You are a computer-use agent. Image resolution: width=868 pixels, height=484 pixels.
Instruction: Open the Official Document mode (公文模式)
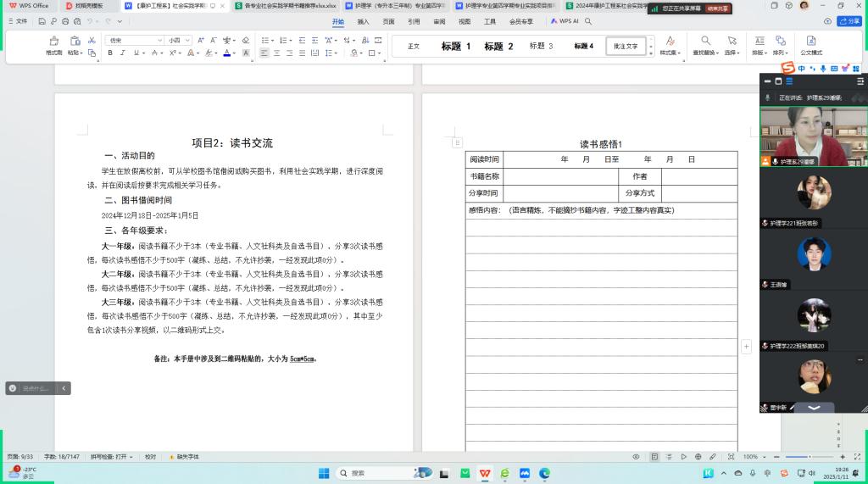(x=810, y=45)
